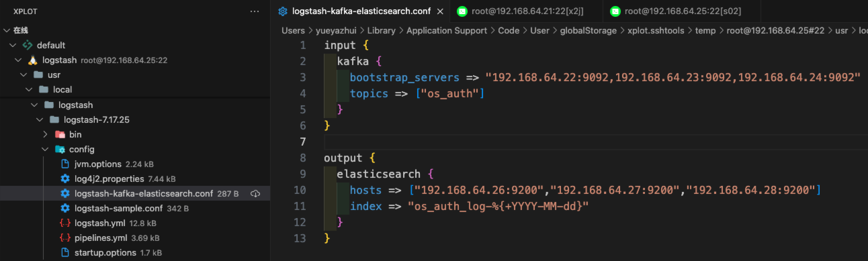The height and width of the screenshot is (261, 868).
Task: Click the gear icon on the conf tab
Action: (x=283, y=11)
